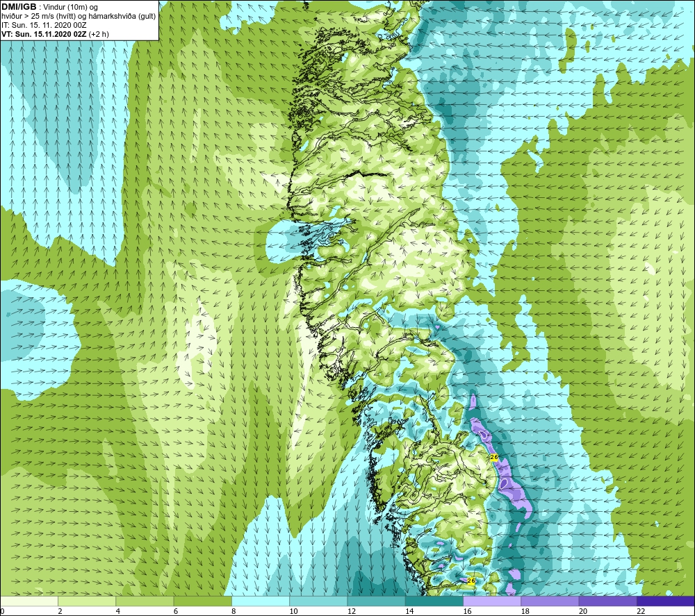Click the indigo legend swatch above 22 m/s
The image size is (695, 616).
click(666, 601)
